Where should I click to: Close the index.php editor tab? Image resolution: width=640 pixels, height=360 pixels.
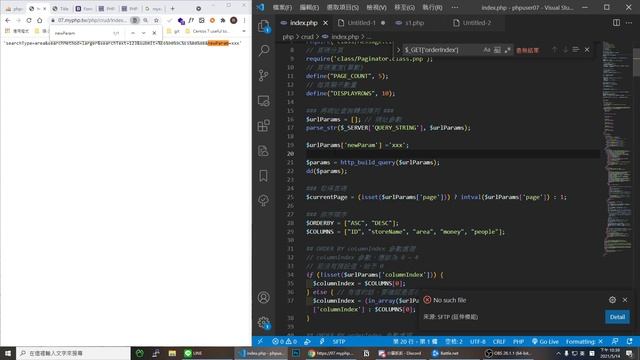(325, 23)
